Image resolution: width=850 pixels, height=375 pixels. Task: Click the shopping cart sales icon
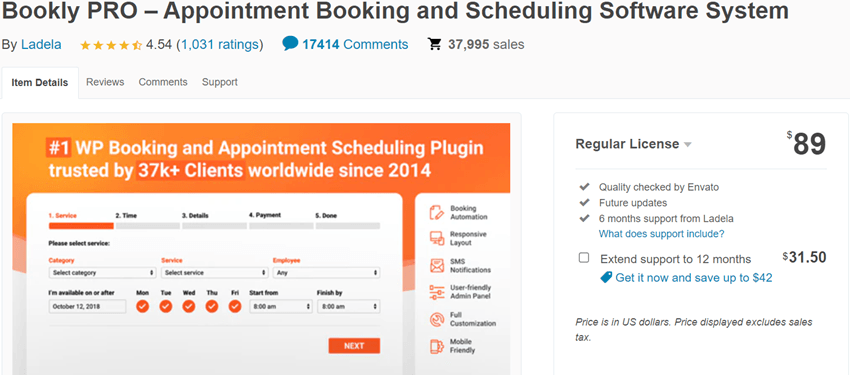[x=434, y=44]
